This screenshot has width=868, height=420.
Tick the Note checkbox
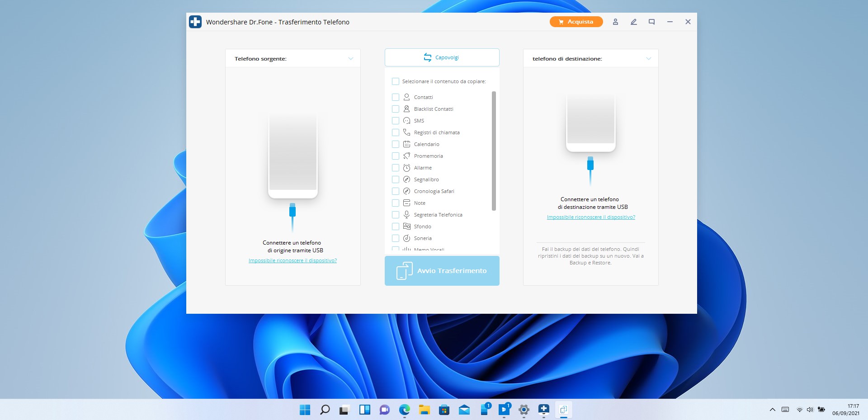(396, 203)
